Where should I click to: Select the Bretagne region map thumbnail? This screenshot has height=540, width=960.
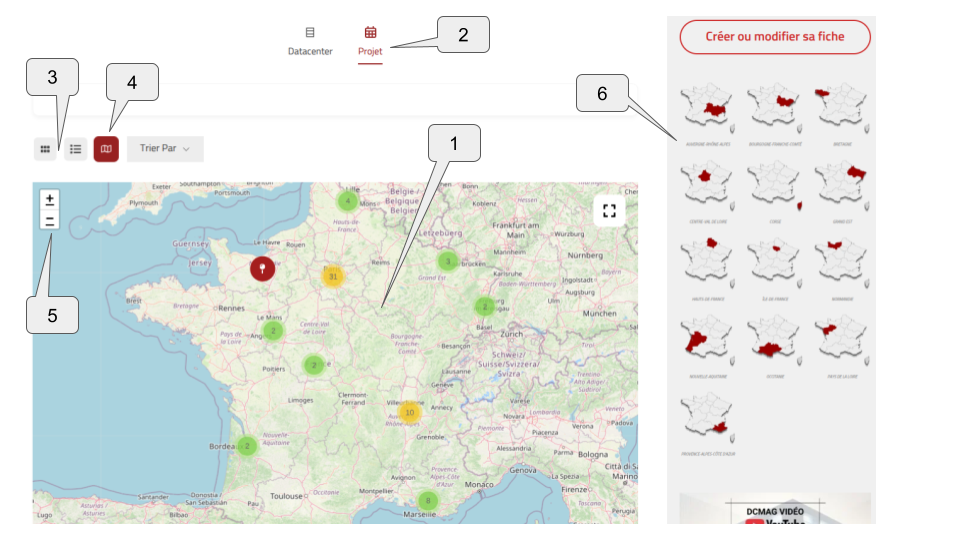click(x=840, y=107)
